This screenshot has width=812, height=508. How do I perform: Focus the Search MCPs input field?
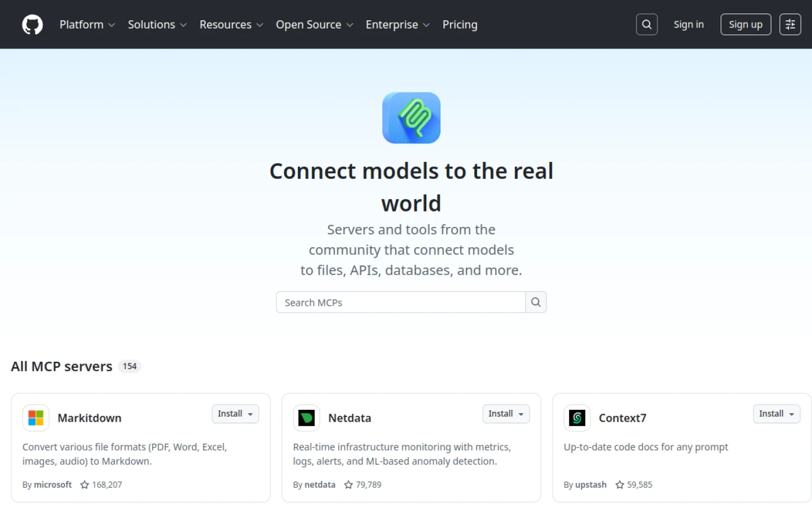[401, 302]
